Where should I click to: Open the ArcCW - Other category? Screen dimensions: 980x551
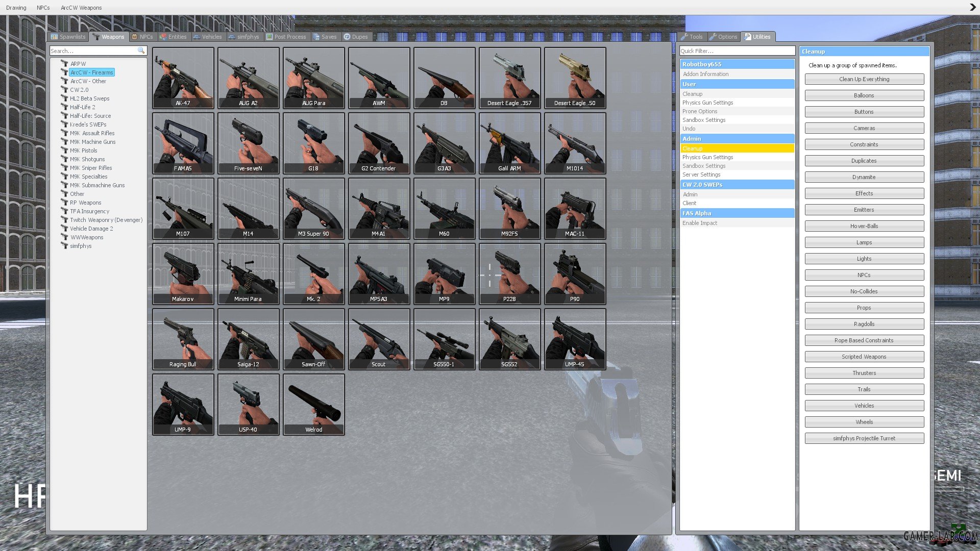(x=88, y=81)
